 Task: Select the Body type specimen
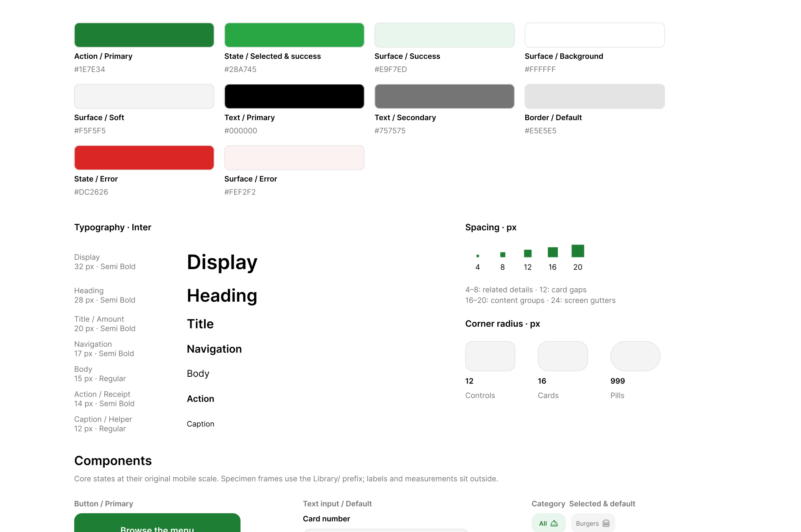[198, 374]
